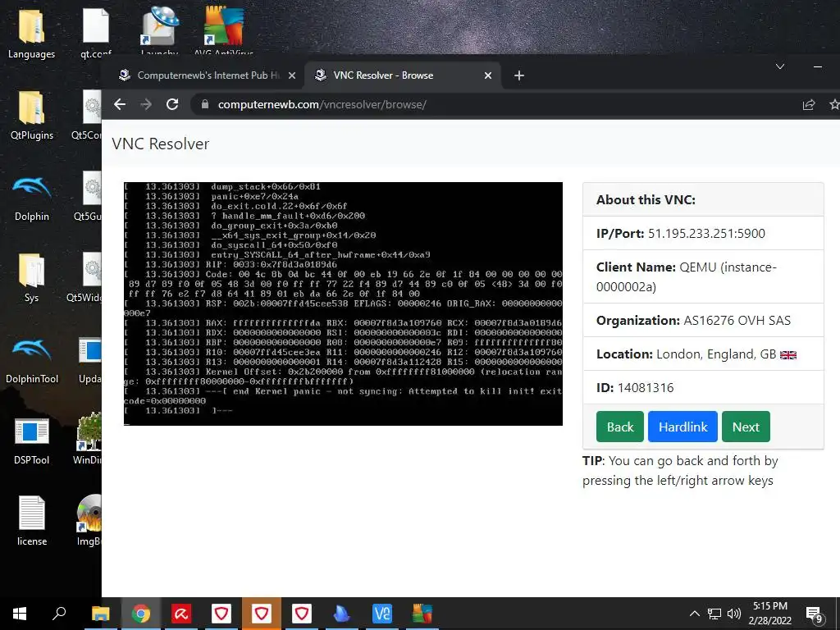Open Windows taskbar search

(x=59, y=614)
